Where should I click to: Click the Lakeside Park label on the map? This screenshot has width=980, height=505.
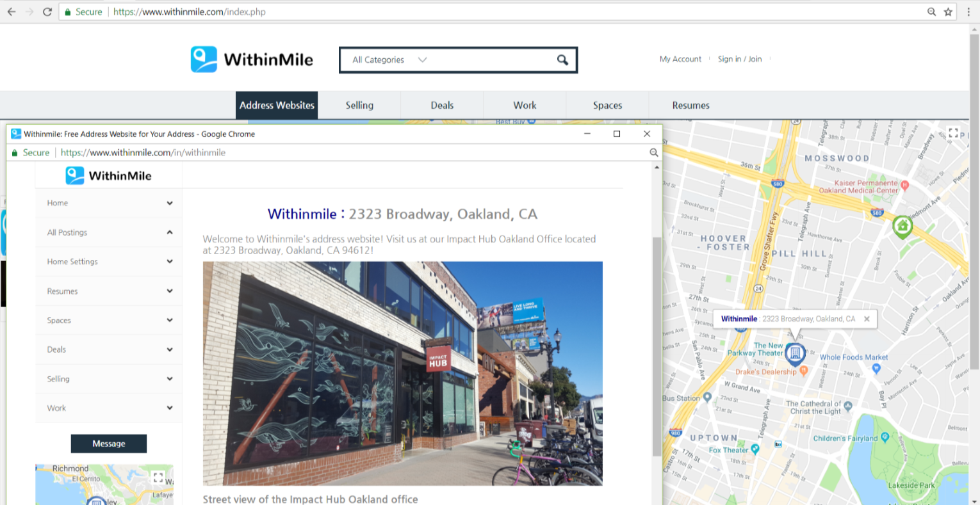point(911,485)
